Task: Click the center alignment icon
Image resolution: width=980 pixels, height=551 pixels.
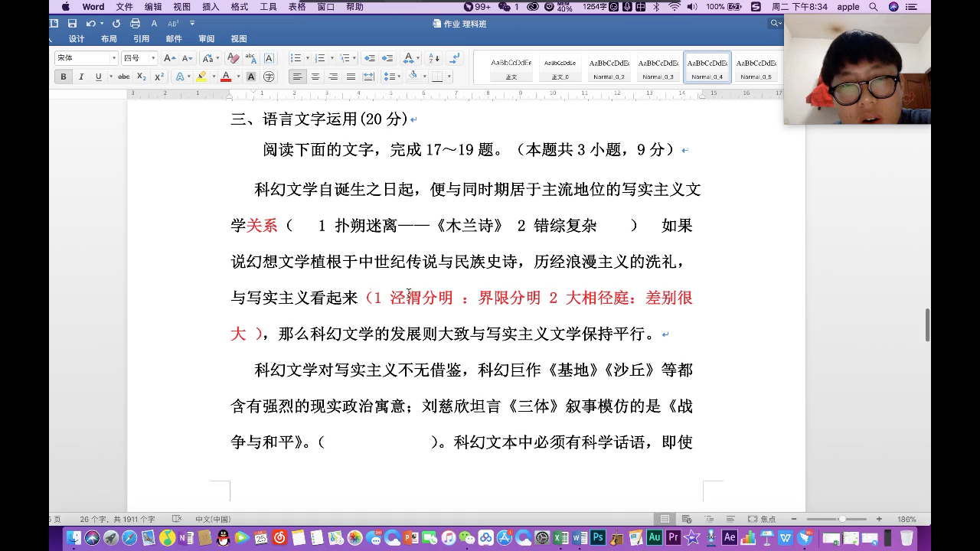Action: [316, 77]
